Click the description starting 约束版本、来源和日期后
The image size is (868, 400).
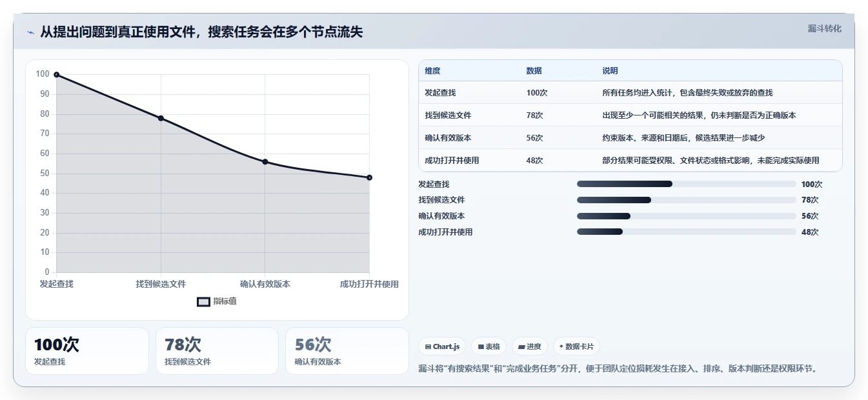pyautogui.click(x=683, y=138)
